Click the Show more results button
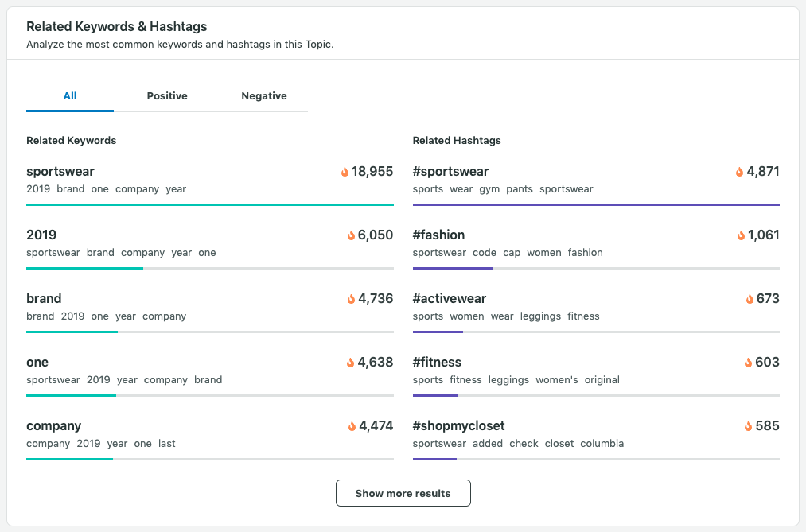 pyautogui.click(x=403, y=493)
